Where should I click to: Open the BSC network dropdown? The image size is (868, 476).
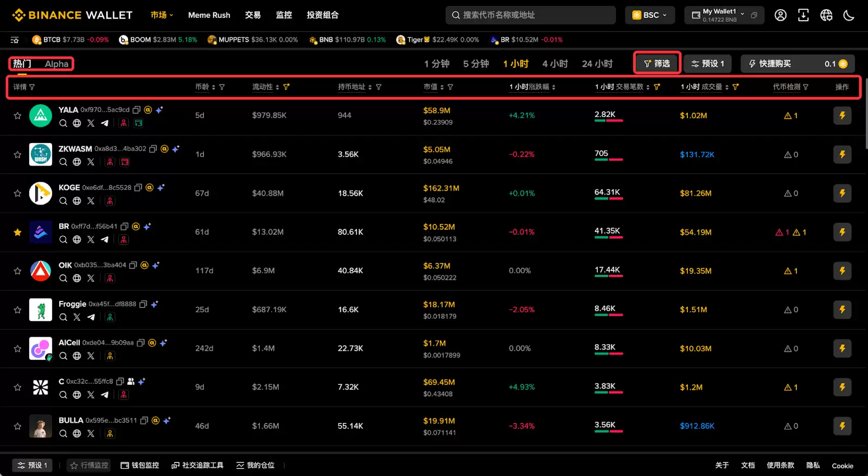tap(650, 15)
